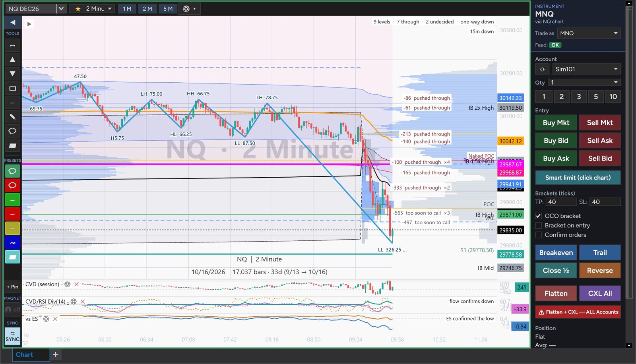Remove the CVD (session) indicator
The height and width of the screenshot is (364, 636).
[x=77, y=284]
